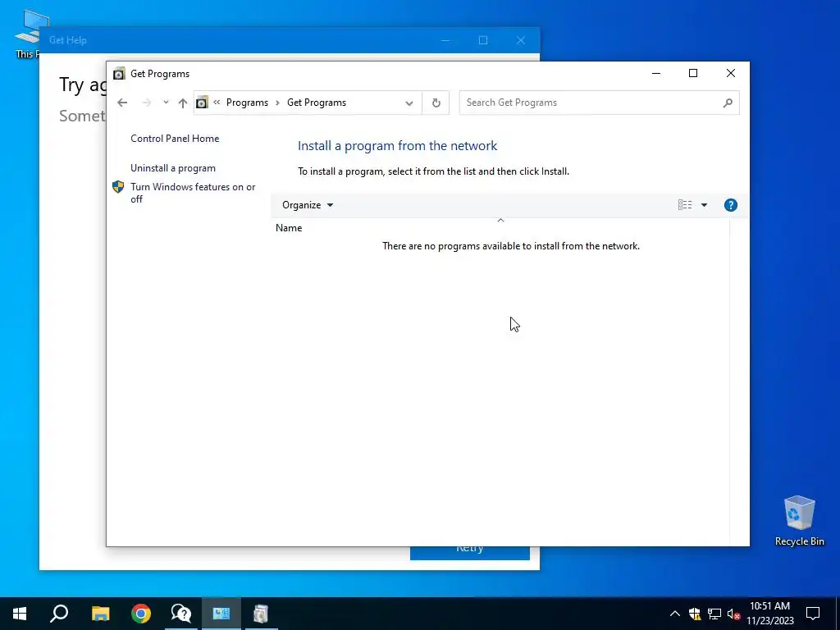Open the clock and date flyout

pos(769,614)
